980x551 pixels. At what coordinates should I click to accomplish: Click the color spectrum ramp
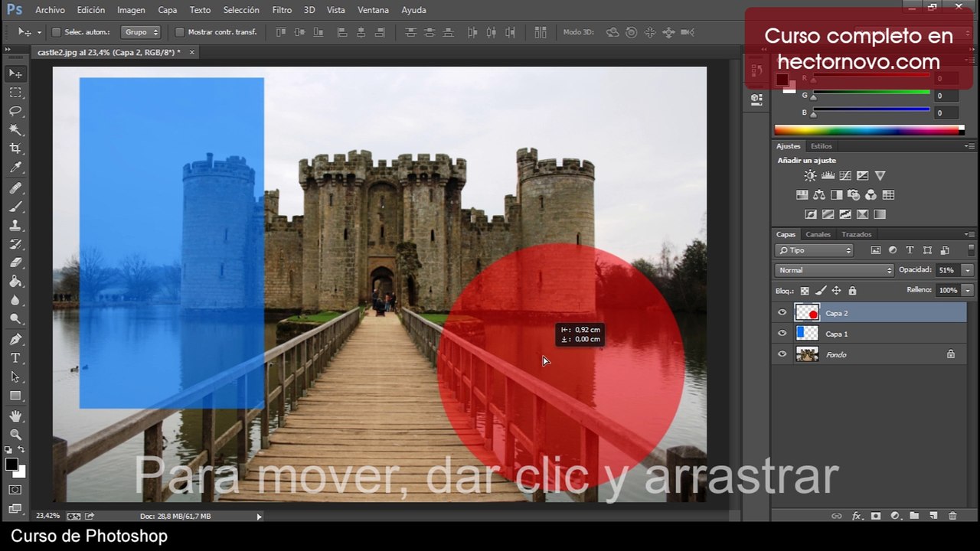coord(869,131)
